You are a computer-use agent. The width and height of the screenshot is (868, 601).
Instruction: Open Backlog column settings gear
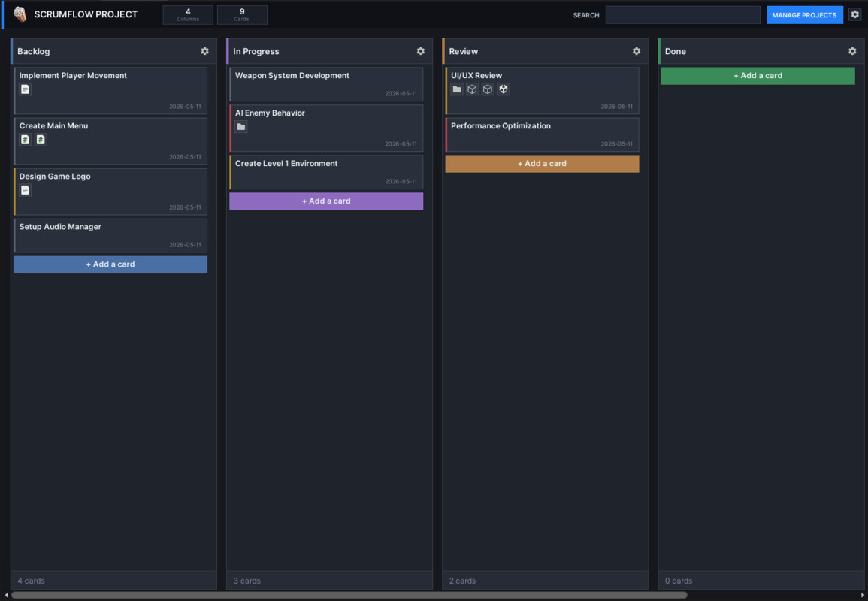(205, 51)
